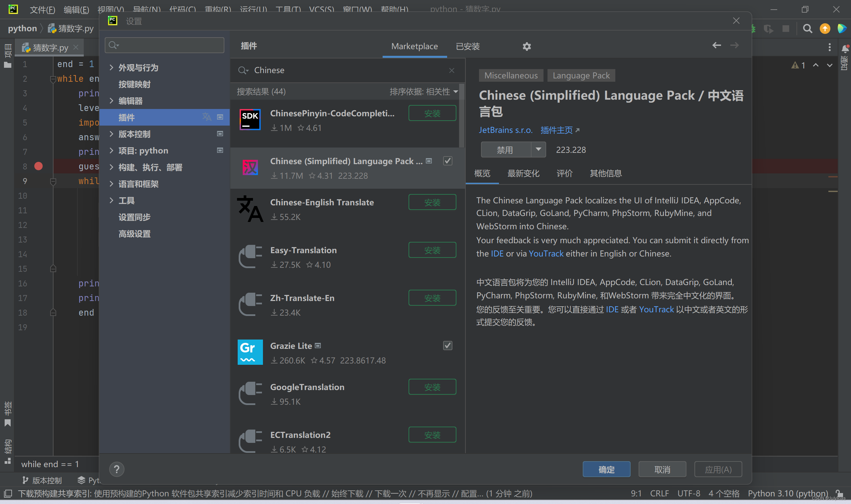
Task: Click the Grazie Lite plugin icon
Action: [x=250, y=352]
